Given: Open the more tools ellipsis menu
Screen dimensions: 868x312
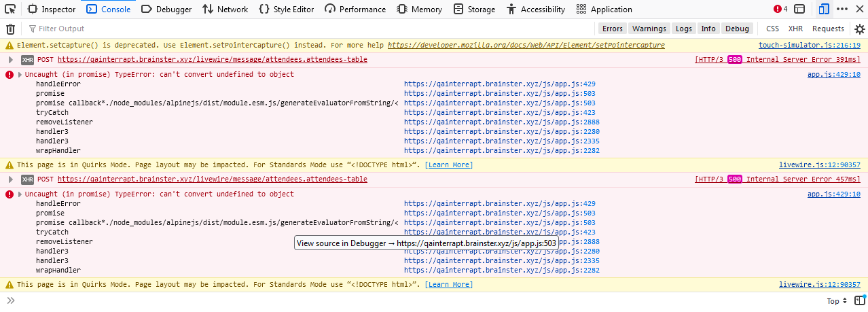Looking at the screenshot, I should 842,10.
